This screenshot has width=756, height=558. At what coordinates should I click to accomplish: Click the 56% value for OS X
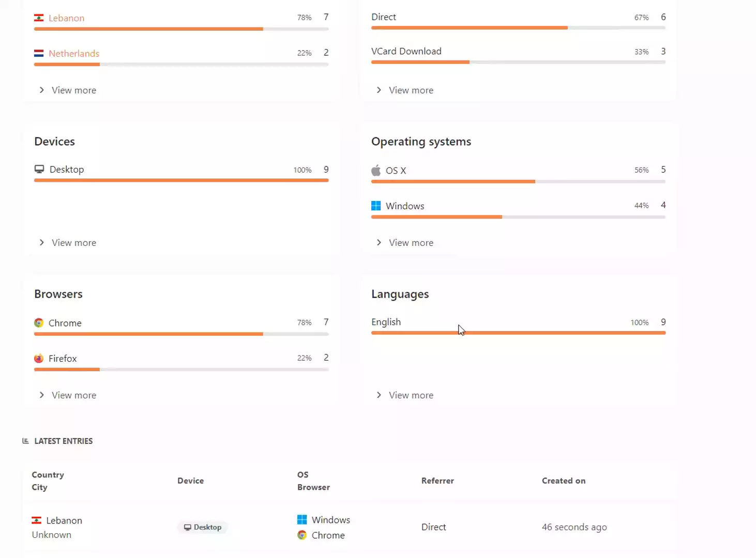pyautogui.click(x=642, y=170)
